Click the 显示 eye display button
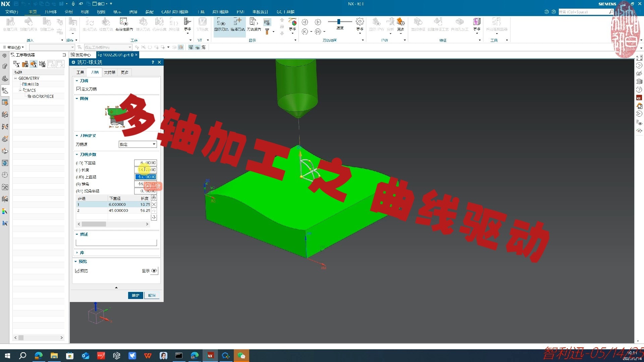Viewport: 644px width, 362px height. pyautogui.click(x=154, y=271)
